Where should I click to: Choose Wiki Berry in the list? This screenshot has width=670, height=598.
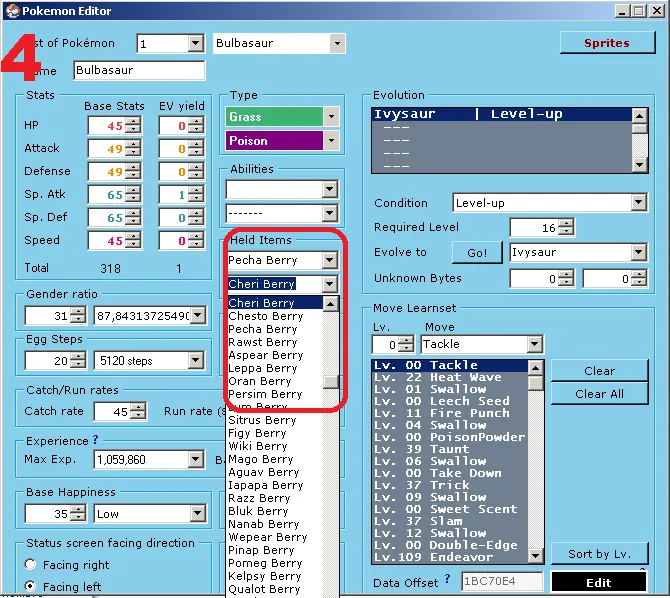point(275,446)
